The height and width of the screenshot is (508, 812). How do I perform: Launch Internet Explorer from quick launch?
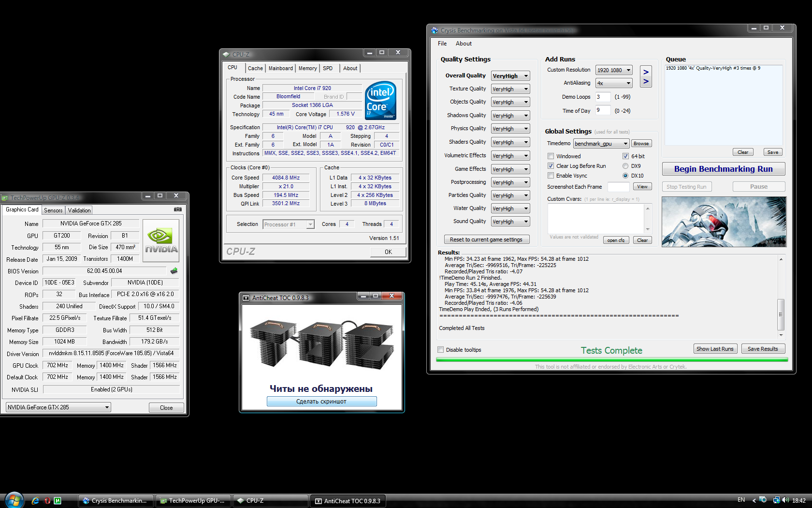[x=35, y=501]
